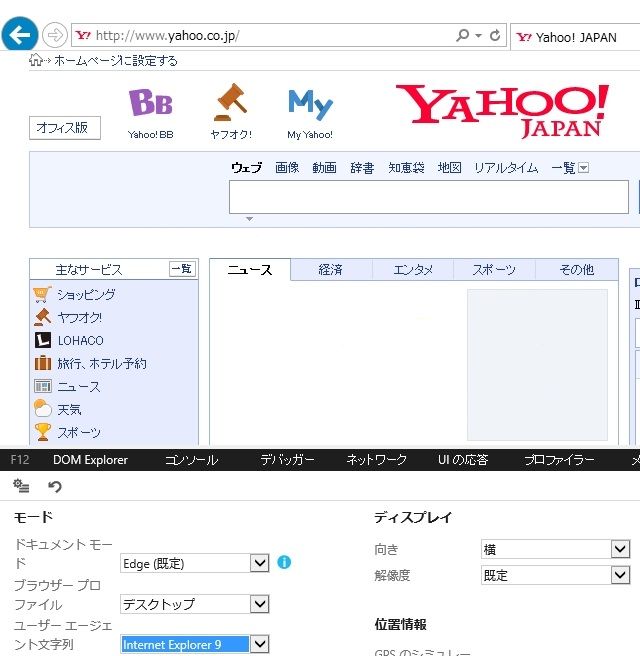Click the browser address bar URL

[167, 35]
